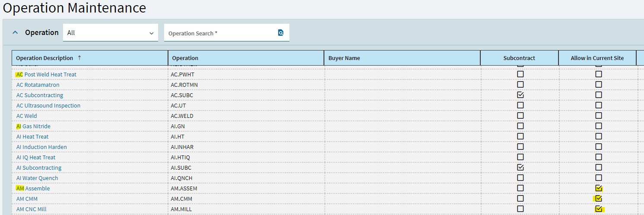Image resolution: width=644 pixels, height=215 pixels.
Task: Select the AC.PWHT operation code cell
Action: 246,74
